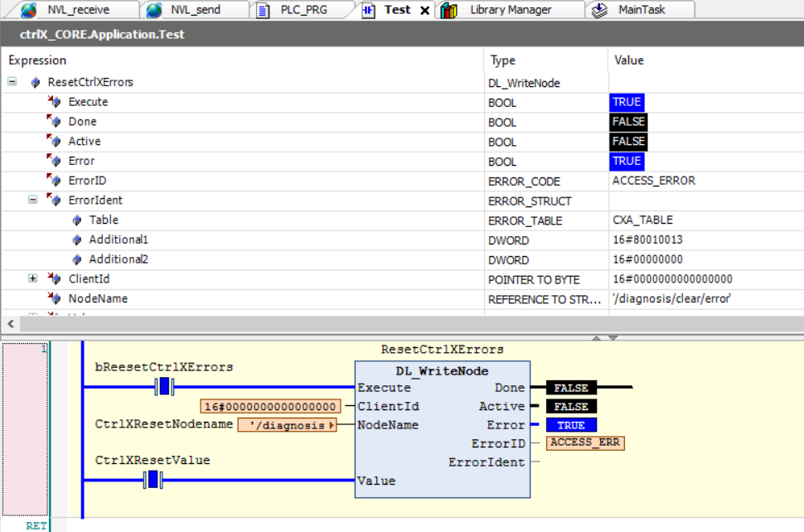
Task: Collapse the ErrorIdent struct node
Action: (33, 200)
